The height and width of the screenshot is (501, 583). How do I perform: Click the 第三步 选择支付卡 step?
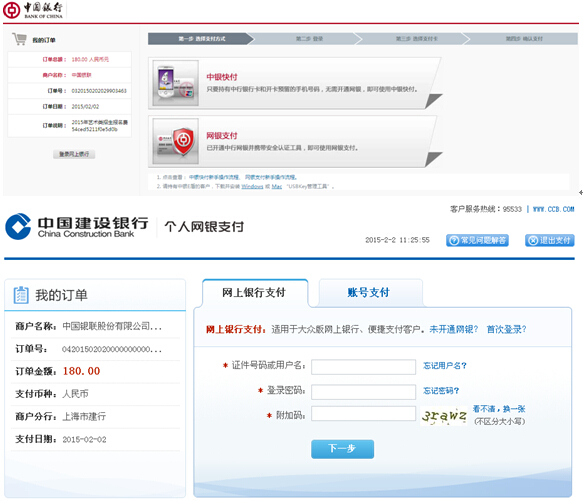point(416,39)
